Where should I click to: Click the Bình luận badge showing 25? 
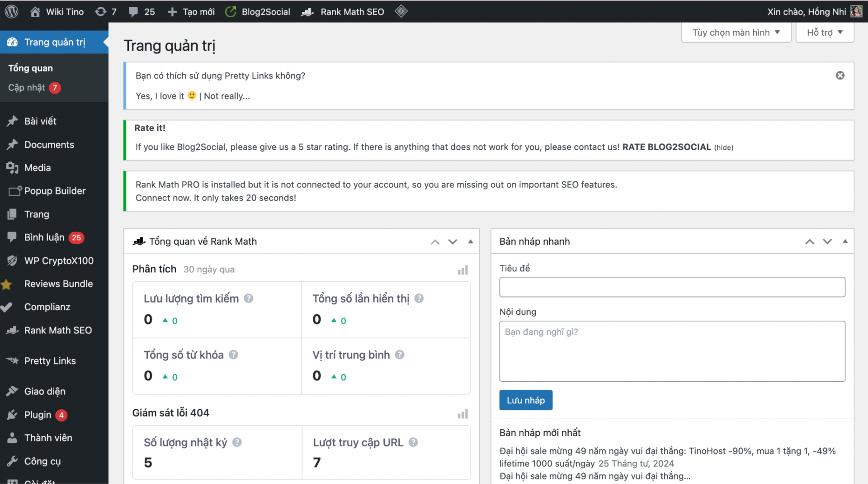76,237
